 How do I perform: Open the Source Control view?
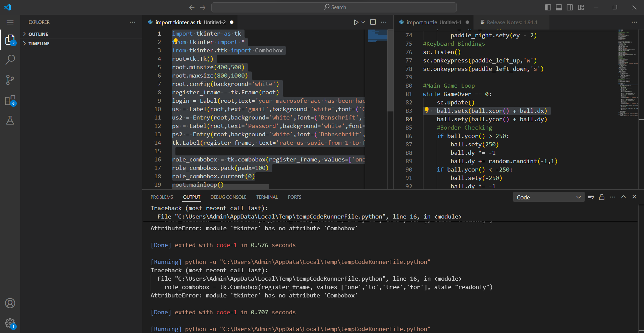coord(10,80)
